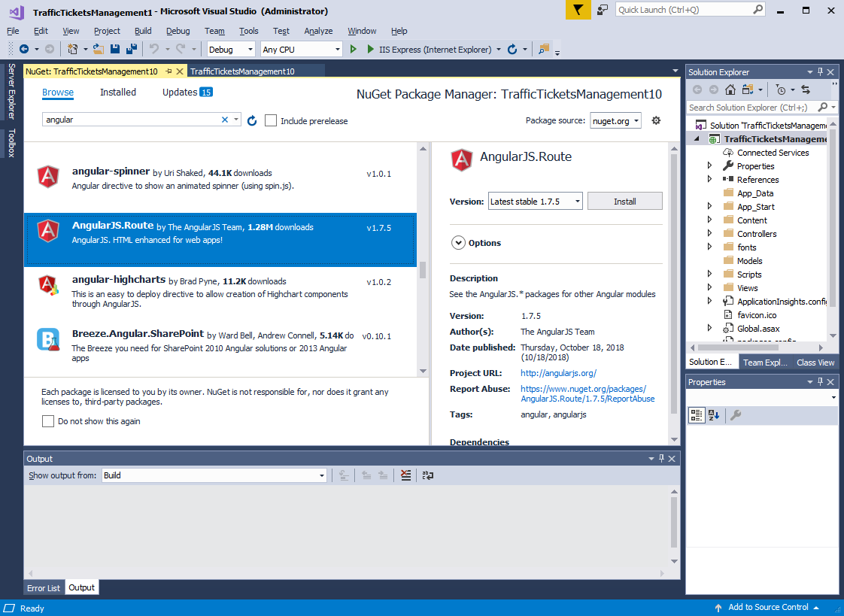The image size is (844, 616).
Task: Click Alphabetical sort icon in Properties panel
Action: pyautogui.click(x=714, y=414)
